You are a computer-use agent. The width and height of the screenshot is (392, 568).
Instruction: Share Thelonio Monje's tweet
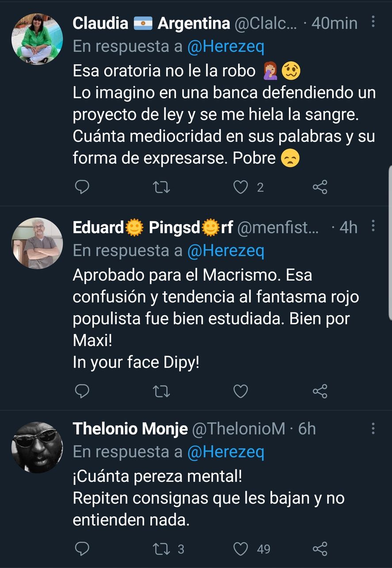click(320, 549)
